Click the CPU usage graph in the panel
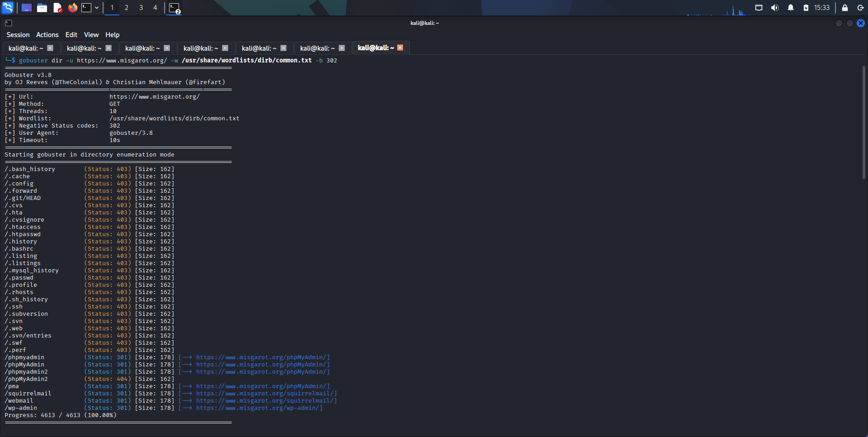Screen dimensions: 868x437 pyautogui.click(x=719, y=10)
